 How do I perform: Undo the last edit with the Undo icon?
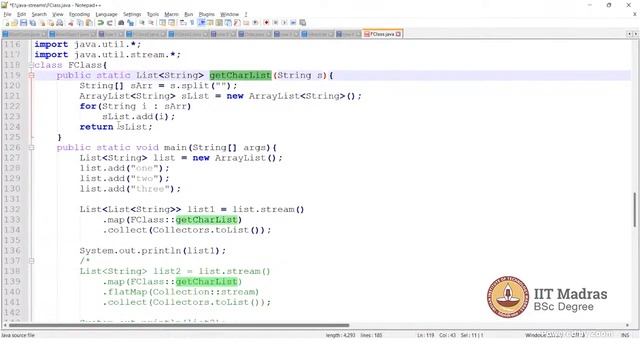coord(100,22)
